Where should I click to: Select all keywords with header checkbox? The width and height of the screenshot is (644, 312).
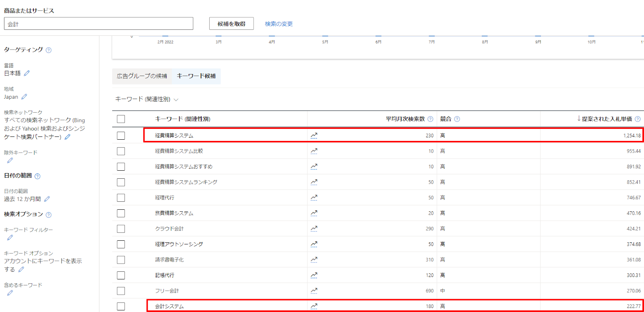(121, 119)
